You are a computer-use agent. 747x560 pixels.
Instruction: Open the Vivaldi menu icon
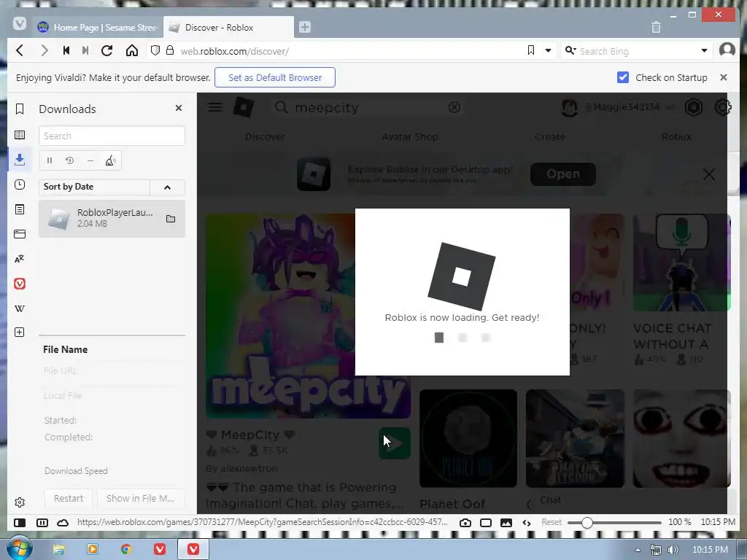pyautogui.click(x=20, y=23)
